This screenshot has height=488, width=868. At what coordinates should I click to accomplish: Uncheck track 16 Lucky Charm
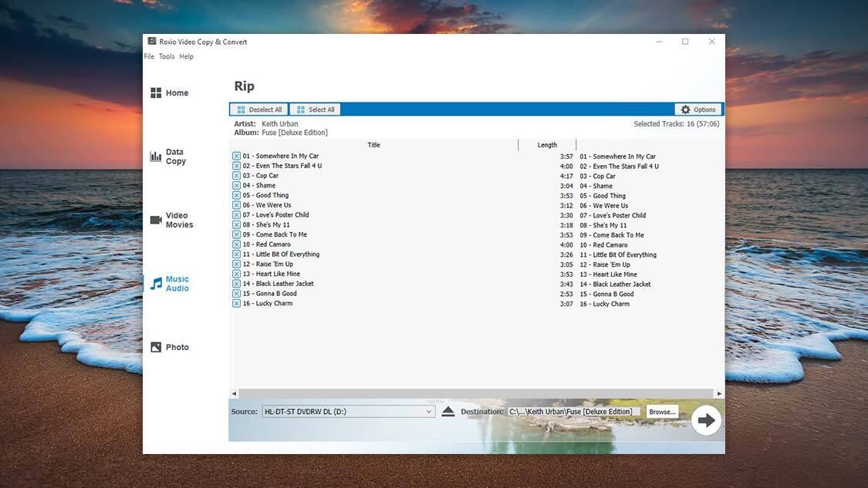(237, 304)
